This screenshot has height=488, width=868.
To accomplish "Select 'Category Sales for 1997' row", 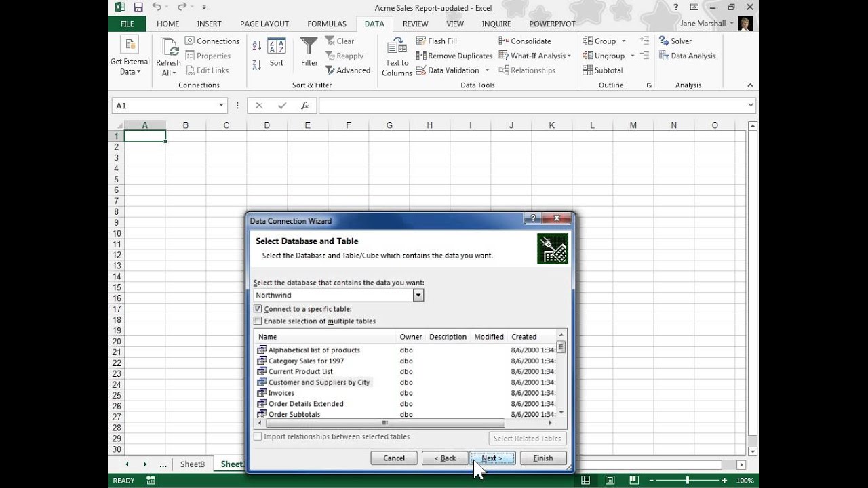I will coord(306,361).
